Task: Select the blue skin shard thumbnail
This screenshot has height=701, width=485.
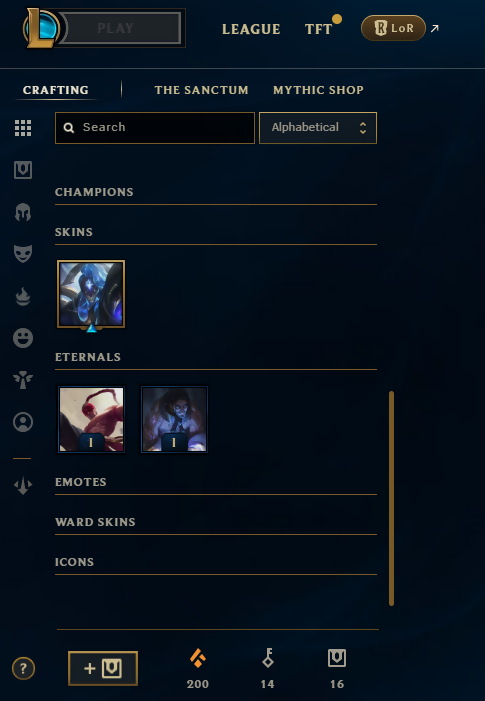Action: click(91, 294)
